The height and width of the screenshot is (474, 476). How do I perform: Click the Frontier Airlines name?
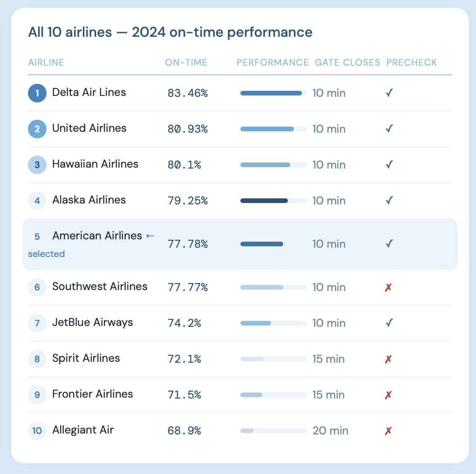tap(93, 394)
